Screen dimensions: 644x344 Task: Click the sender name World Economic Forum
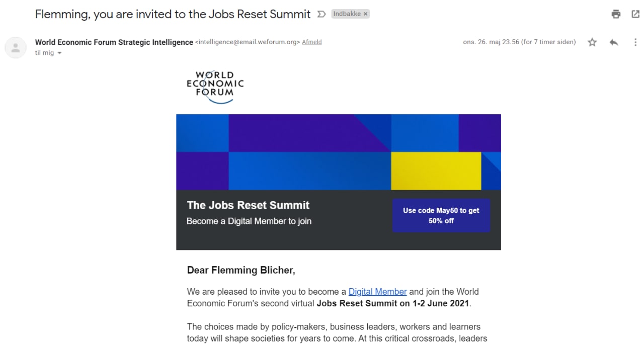114,42
